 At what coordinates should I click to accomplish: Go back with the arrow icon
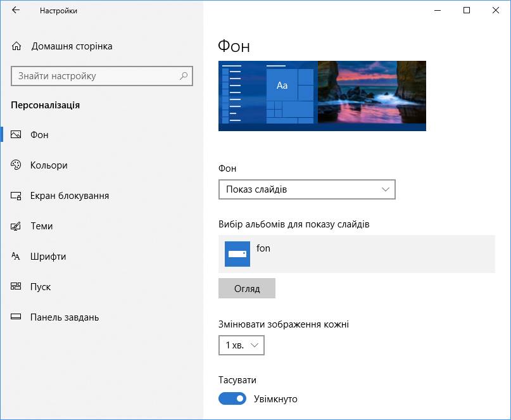(x=16, y=10)
